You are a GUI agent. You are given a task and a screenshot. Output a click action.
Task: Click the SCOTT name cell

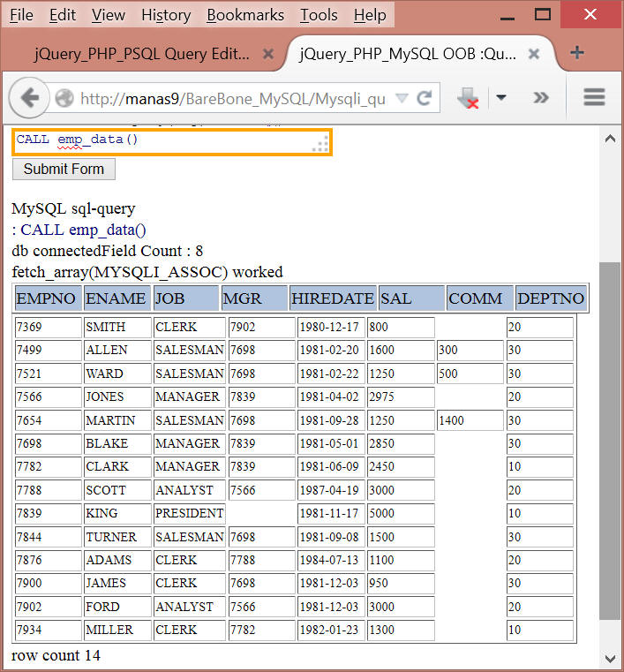pos(117,490)
